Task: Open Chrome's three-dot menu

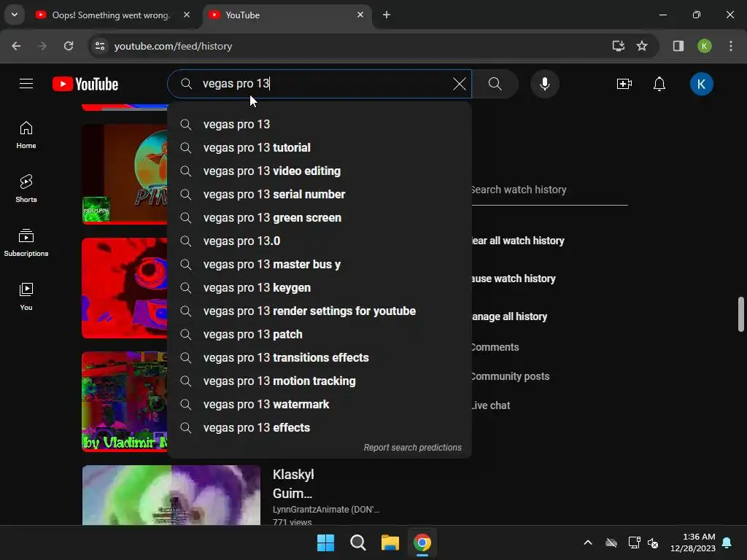Action: click(x=731, y=46)
